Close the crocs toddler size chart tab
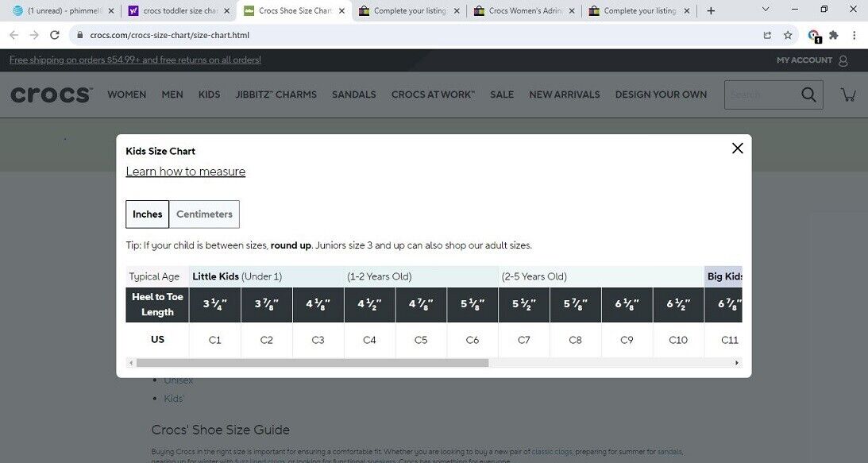The image size is (868, 463). pyautogui.click(x=226, y=10)
